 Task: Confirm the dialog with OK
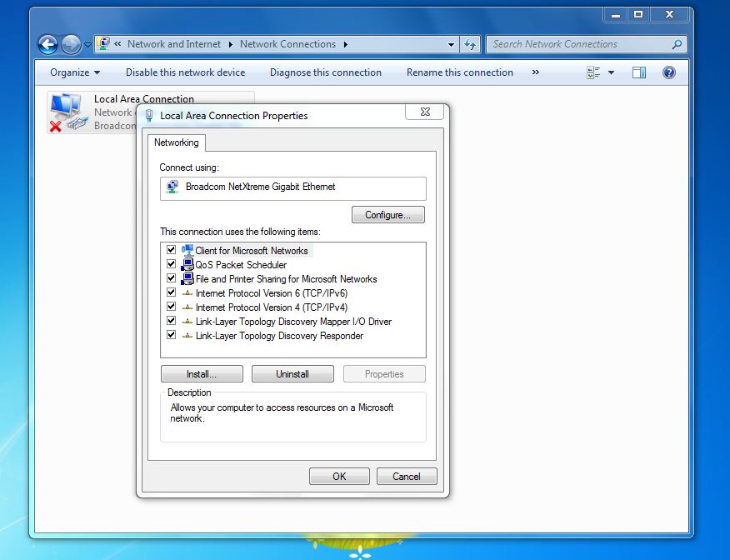[x=339, y=476]
